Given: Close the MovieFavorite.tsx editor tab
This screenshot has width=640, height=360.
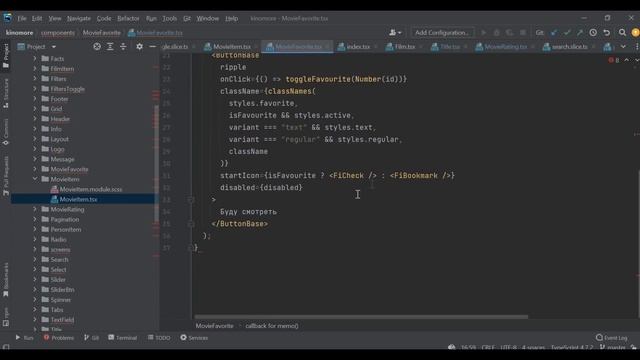Looking at the screenshot, I should [327, 47].
